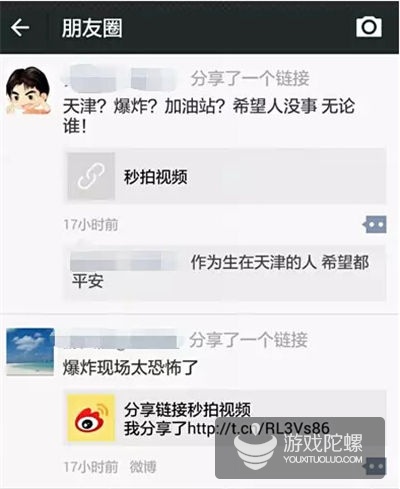Tap the first post text about 天津 爆炸
Image resolution: width=400 pixels, height=489 pixels.
click(209, 116)
